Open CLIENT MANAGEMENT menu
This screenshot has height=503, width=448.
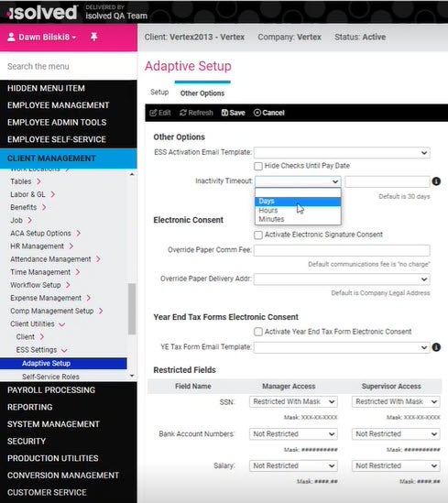tap(69, 159)
